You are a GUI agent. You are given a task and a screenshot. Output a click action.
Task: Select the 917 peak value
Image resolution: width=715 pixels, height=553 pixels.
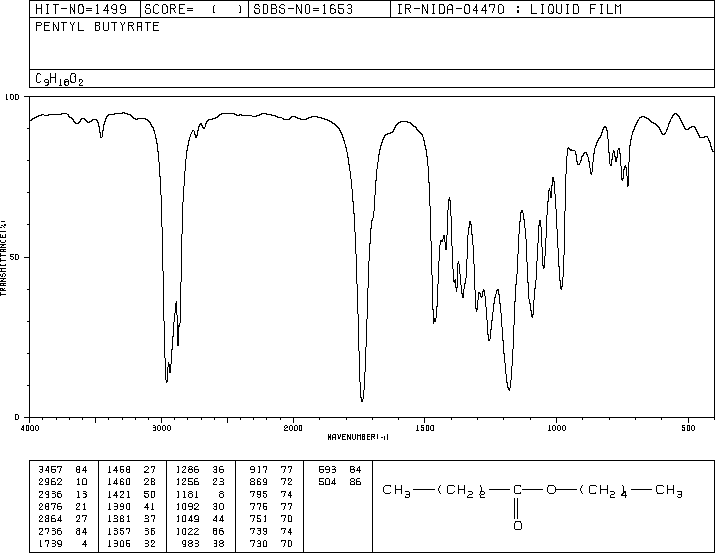tap(259, 470)
